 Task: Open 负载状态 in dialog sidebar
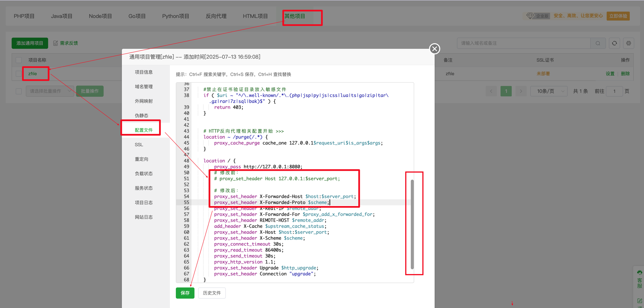[x=144, y=174]
